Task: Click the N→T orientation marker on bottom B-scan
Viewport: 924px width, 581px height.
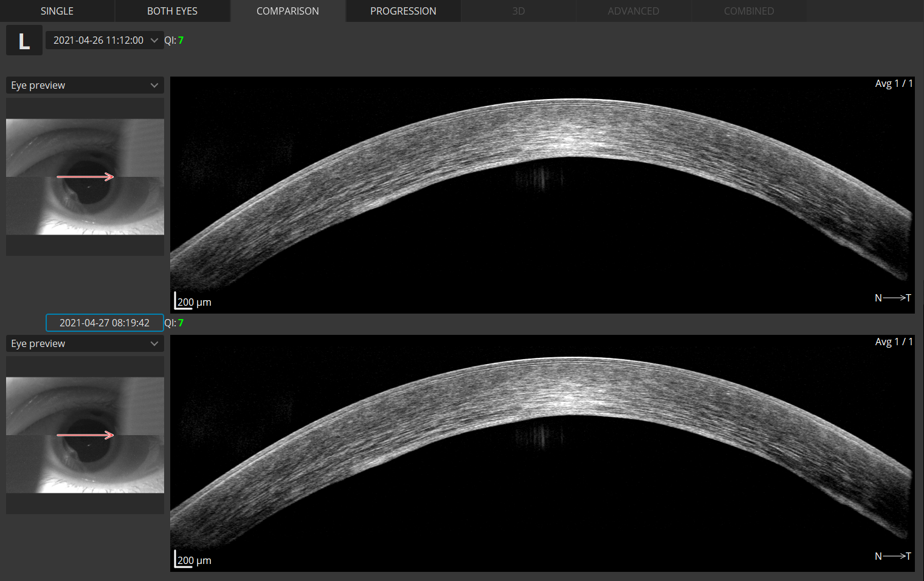Action: 892,556
